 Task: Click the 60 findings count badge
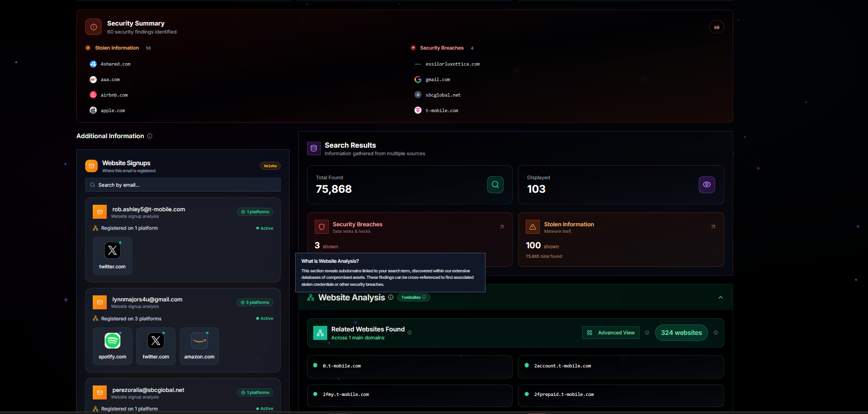[717, 28]
